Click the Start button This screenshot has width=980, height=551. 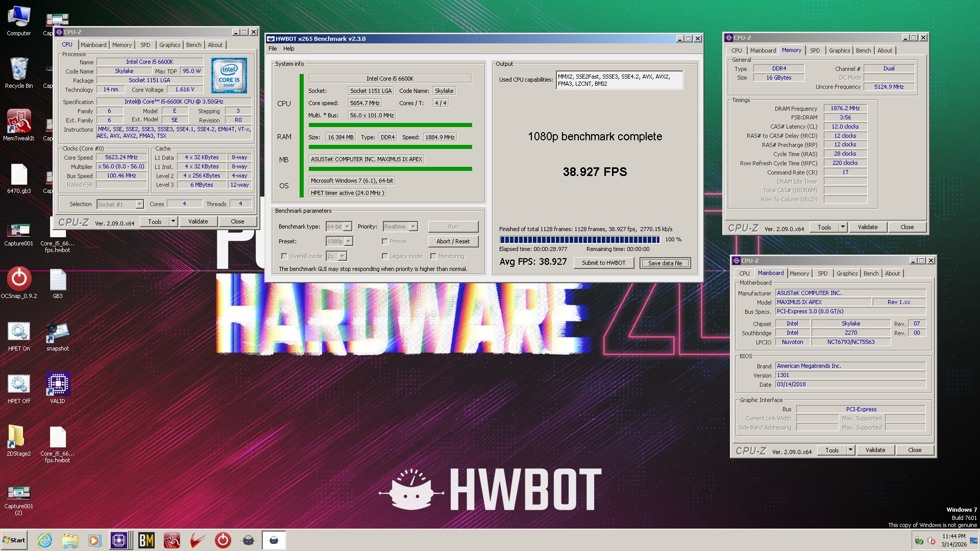click(14, 540)
